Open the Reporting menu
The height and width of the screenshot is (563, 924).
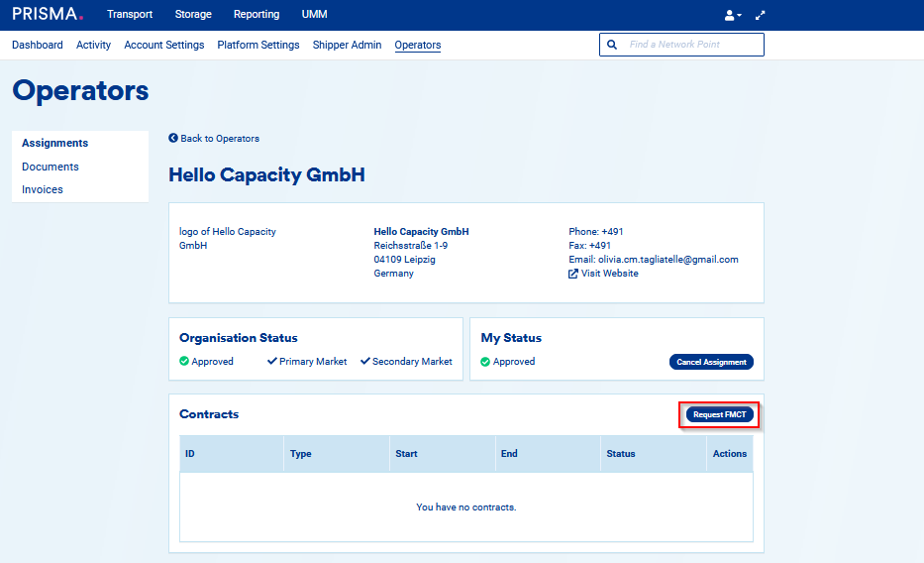tap(257, 14)
